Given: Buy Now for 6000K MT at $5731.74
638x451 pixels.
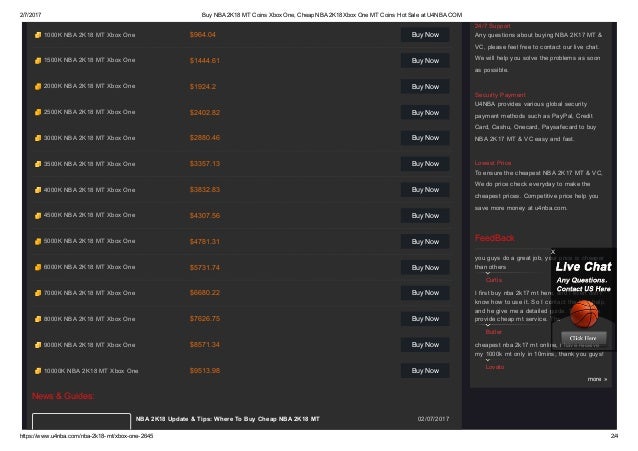Looking at the screenshot, I should (x=425, y=267).
